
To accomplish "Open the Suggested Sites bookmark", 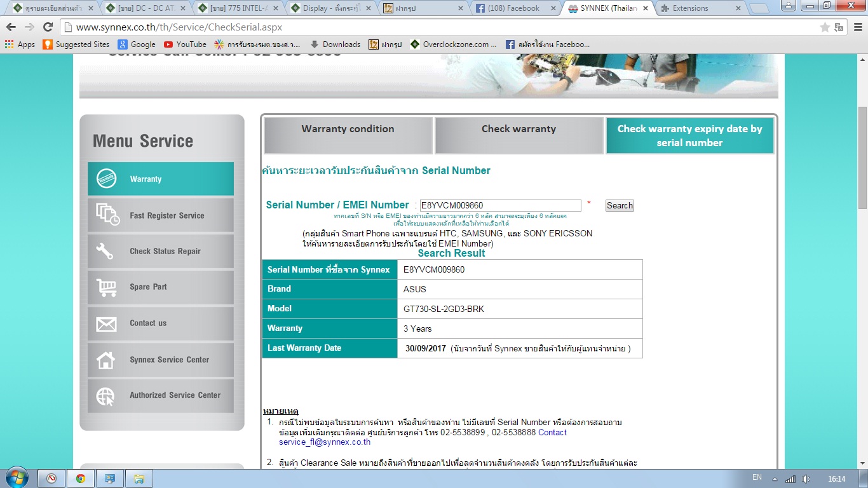I will [x=76, y=44].
